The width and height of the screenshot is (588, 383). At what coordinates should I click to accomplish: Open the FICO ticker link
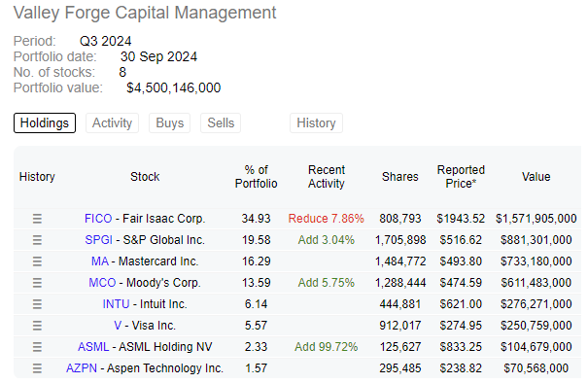(x=98, y=219)
